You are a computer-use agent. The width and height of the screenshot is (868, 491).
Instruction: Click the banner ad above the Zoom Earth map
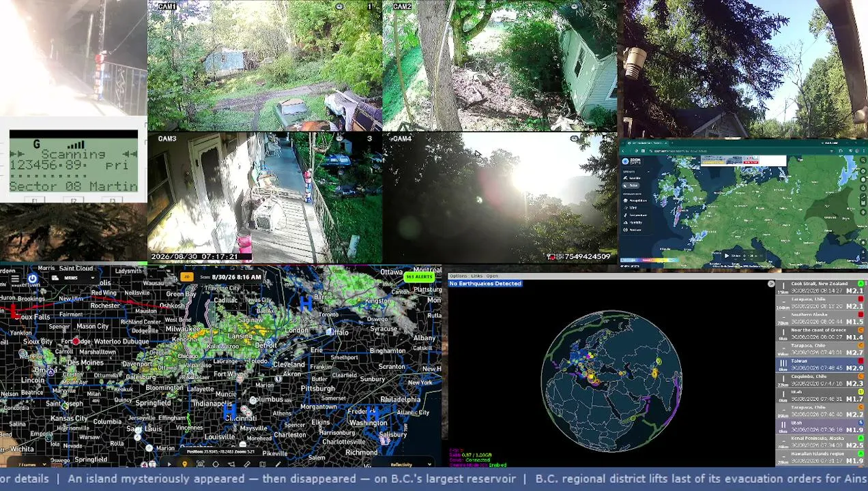(744, 160)
